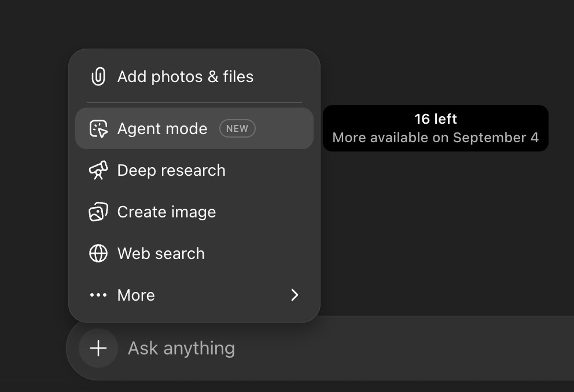
Task: Click the Agent mode cursor icon
Action: pos(98,129)
